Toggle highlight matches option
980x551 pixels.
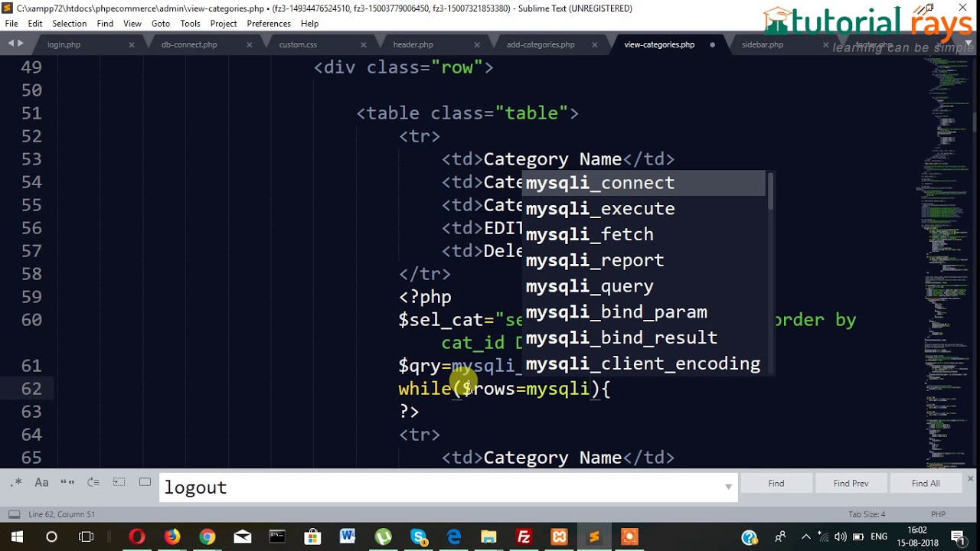pyautogui.click(x=145, y=483)
